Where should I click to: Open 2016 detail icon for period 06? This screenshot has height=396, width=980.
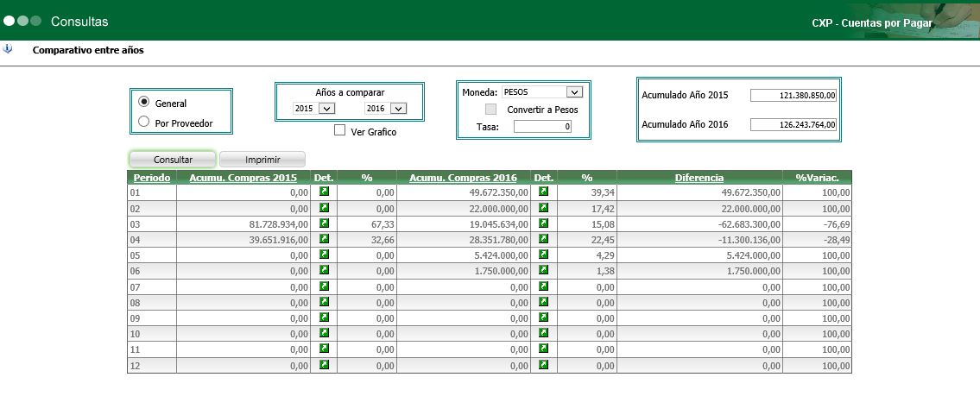pyautogui.click(x=544, y=270)
